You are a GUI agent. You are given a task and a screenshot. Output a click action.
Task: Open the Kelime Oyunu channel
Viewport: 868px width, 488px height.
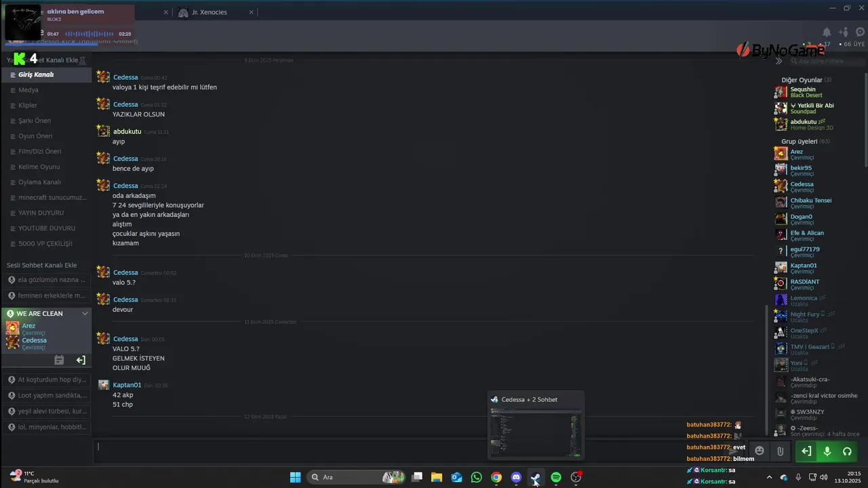(46, 167)
